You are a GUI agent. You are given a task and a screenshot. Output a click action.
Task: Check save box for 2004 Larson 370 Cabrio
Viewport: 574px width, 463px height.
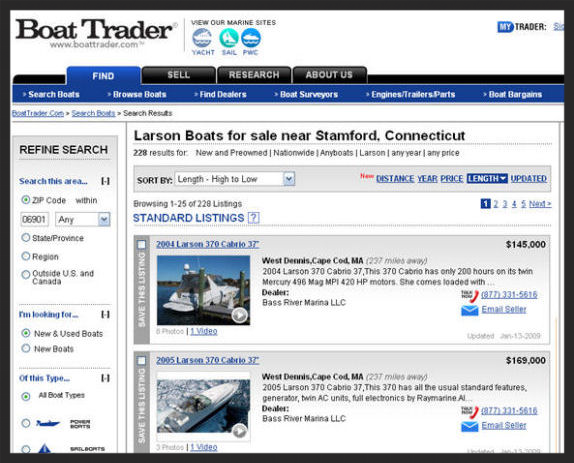[141, 244]
